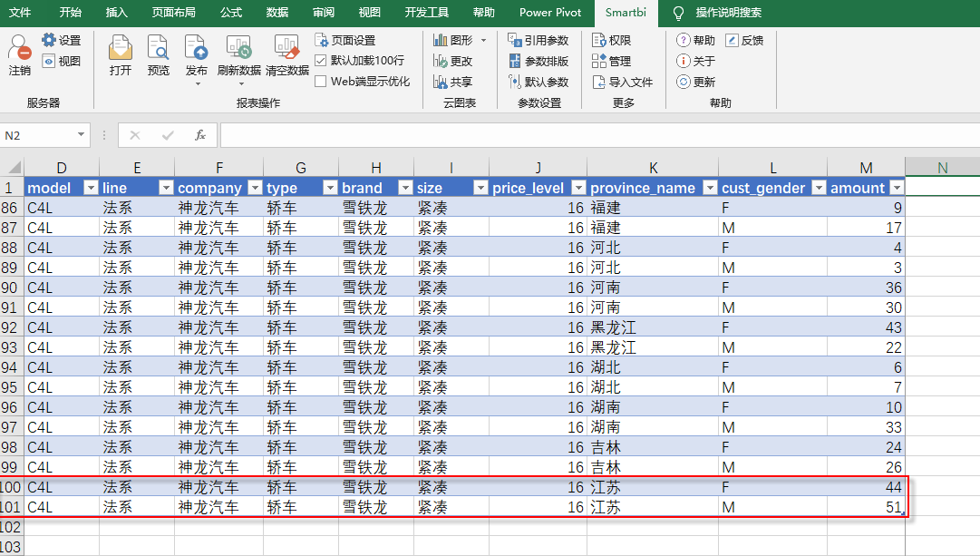Open the amount column filter dropdown
This screenshot has height=556, width=980.
tap(897, 188)
